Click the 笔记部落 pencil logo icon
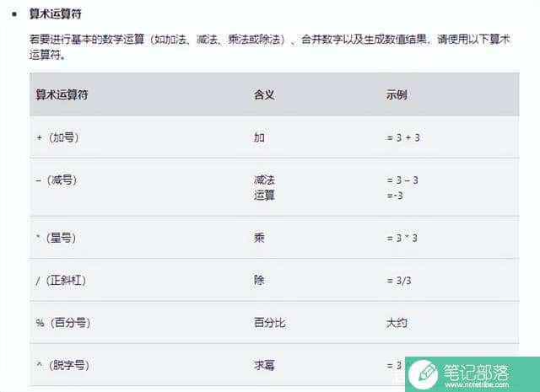 [424, 375]
